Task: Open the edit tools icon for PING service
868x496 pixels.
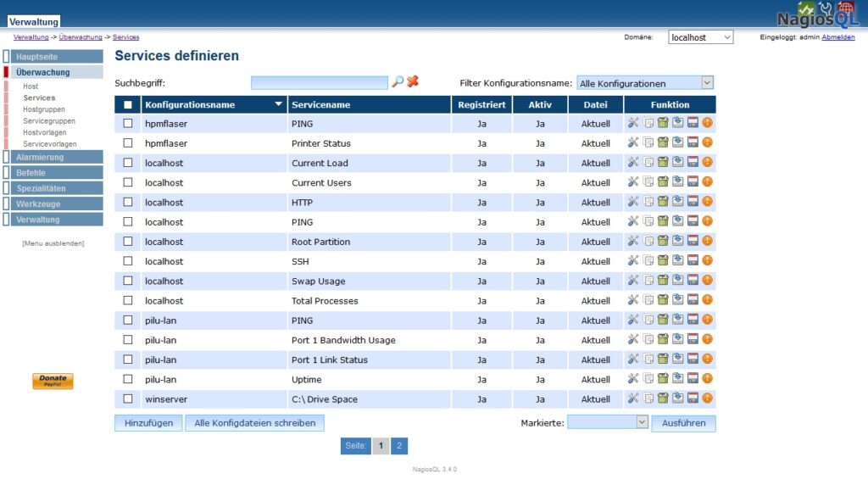Action: pyautogui.click(x=632, y=123)
